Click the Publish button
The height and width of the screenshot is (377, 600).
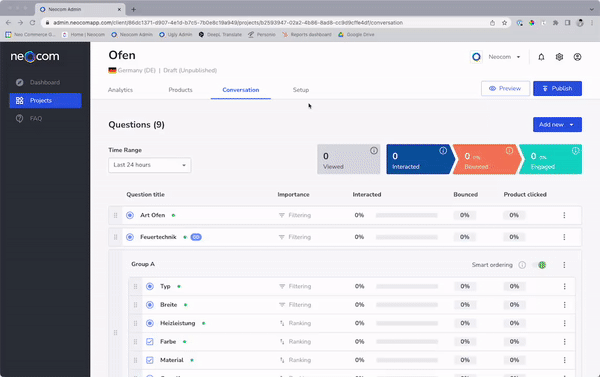(558, 88)
